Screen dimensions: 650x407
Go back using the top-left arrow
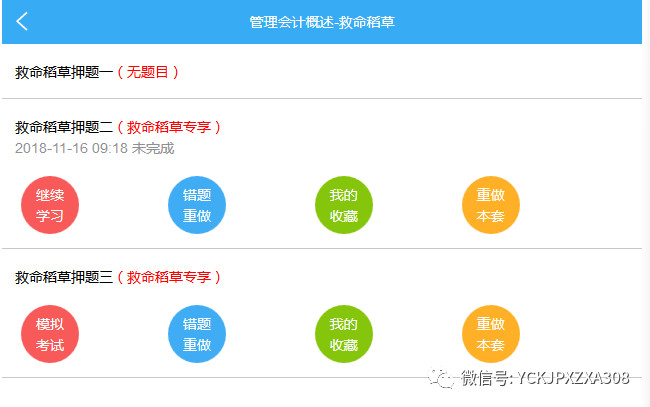(22, 21)
